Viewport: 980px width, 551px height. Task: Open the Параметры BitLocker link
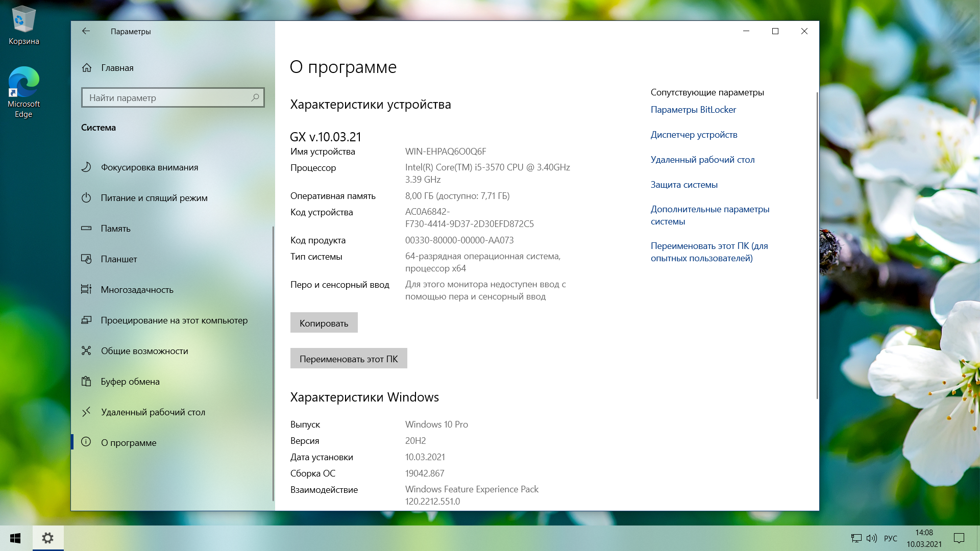pos(693,110)
